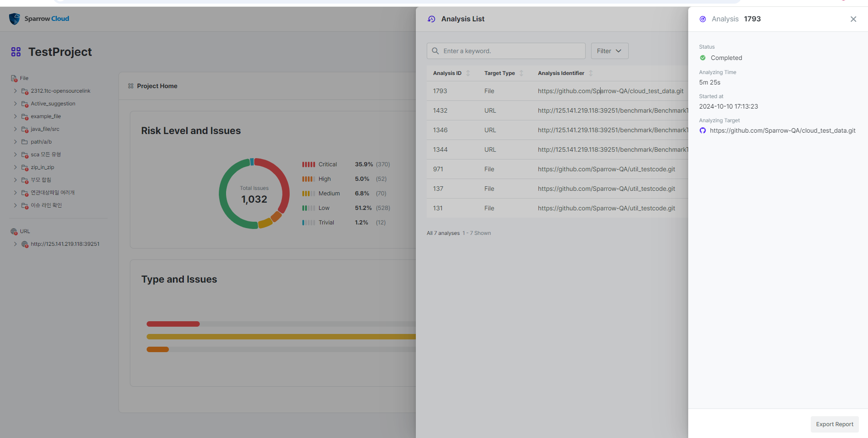The width and height of the screenshot is (868, 438).
Task: Select the analysis 1346 row
Action: point(557,130)
